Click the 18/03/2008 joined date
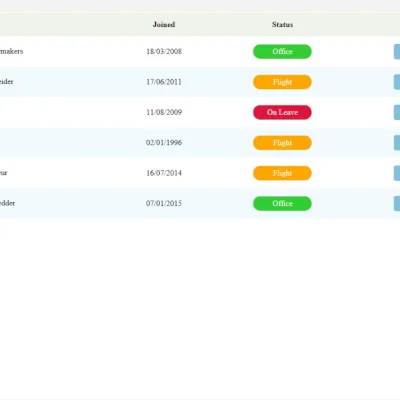400x400 pixels. click(164, 51)
